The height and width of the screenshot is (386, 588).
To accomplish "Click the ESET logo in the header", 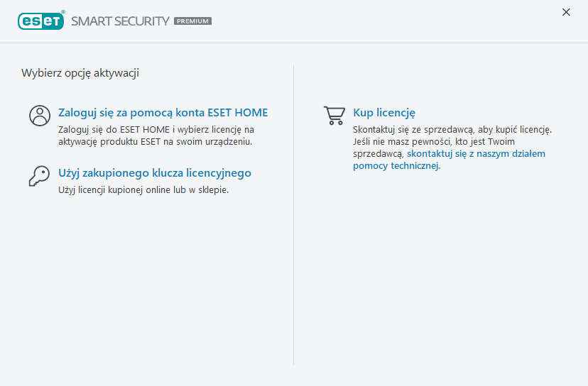I will [x=40, y=21].
